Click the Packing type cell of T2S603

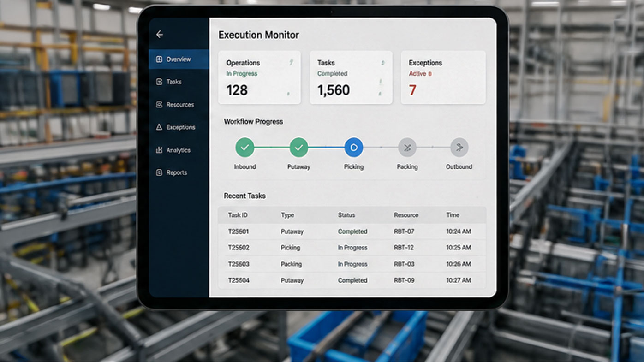point(291,264)
